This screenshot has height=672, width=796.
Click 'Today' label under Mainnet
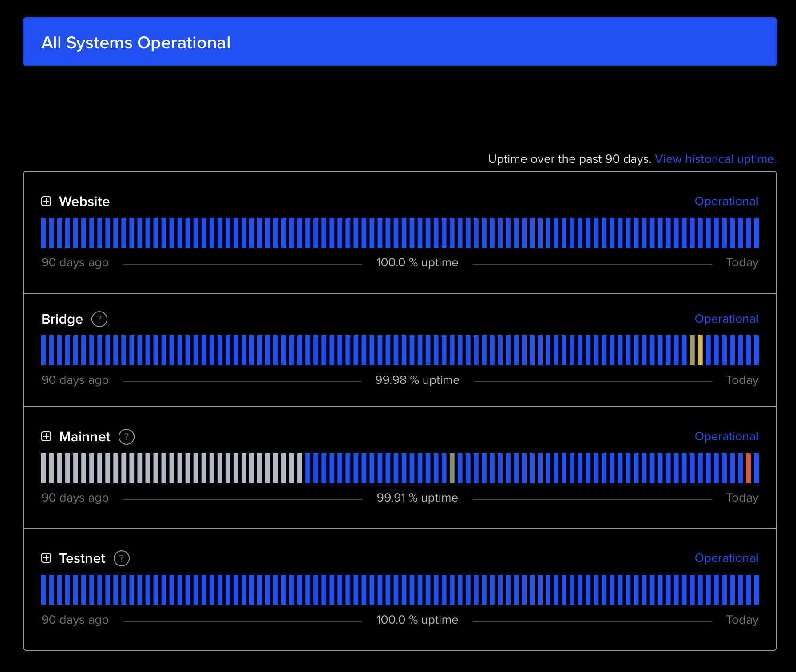pyautogui.click(x=742, y=498)
